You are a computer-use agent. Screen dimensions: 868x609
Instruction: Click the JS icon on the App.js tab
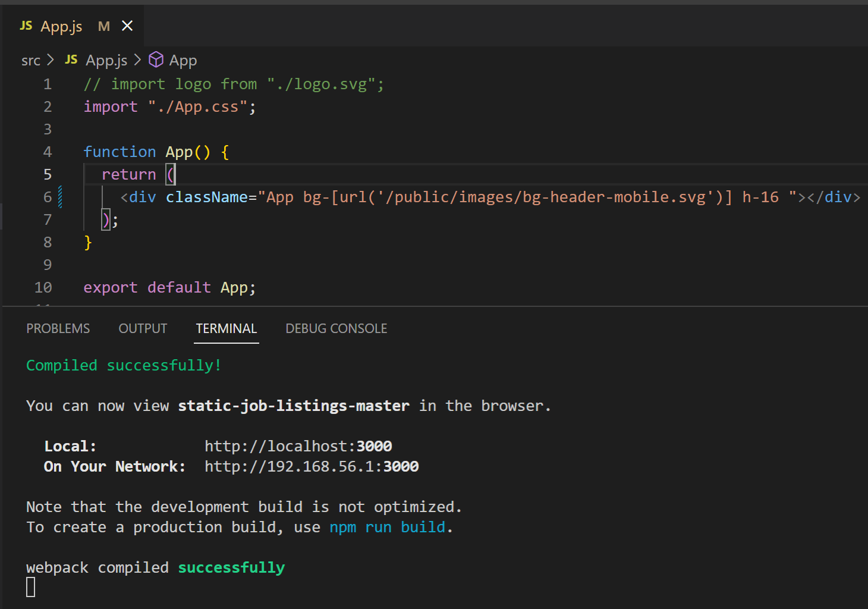tap(26, 26)
